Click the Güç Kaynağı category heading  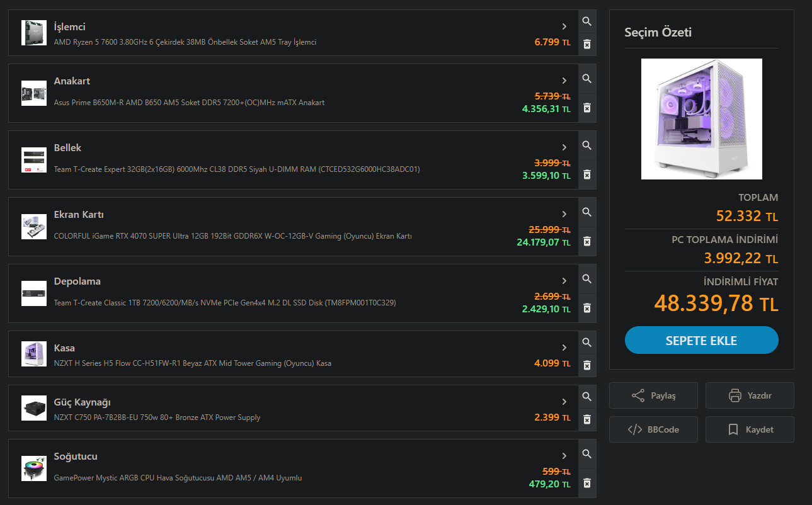pyautogui.click(x=82, y=402)
